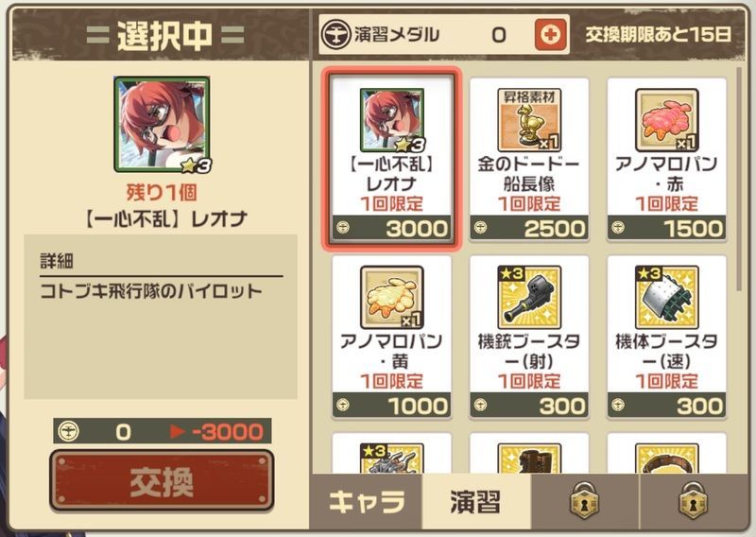
Task: Choose the 機体ブースター(速) item
Action: point(667,337)
